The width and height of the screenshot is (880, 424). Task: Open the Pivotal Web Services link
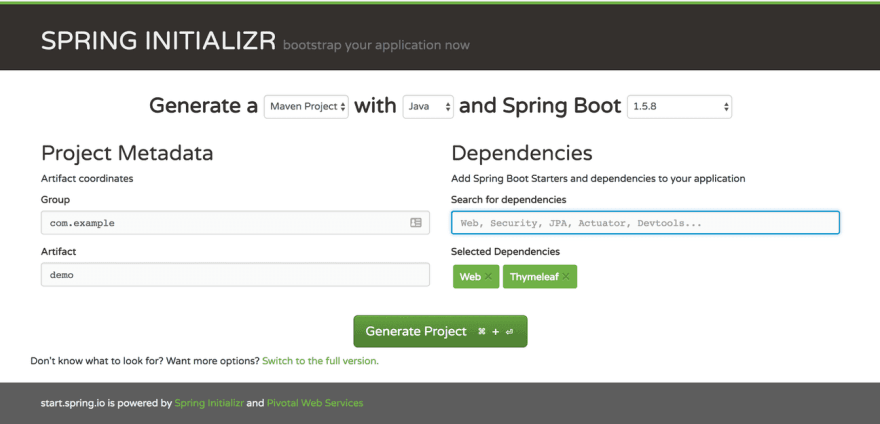tap(315, 403)
